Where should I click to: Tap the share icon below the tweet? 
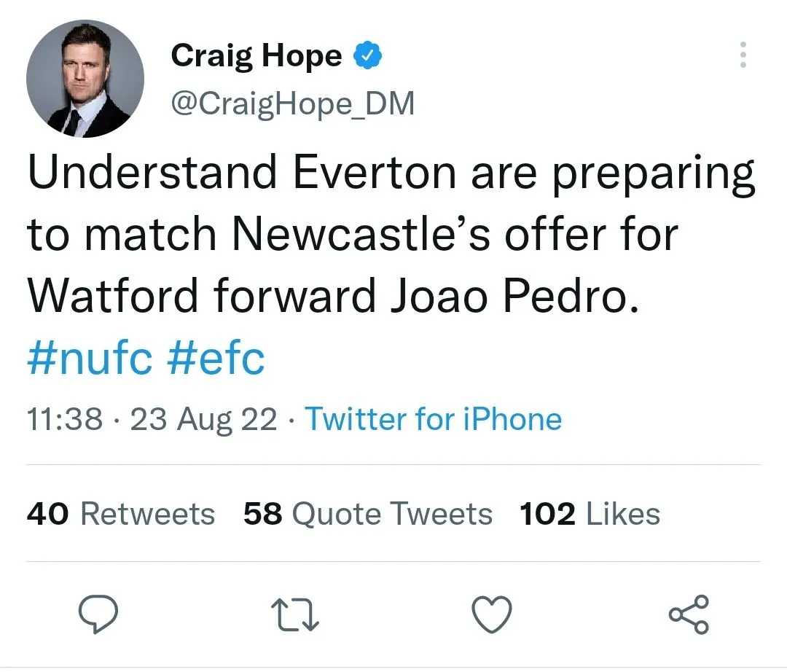pyautogui.click(x=689, y=614)
